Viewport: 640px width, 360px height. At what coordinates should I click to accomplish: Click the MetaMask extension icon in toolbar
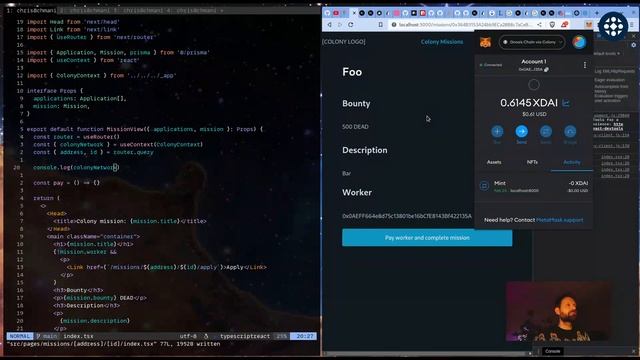pyautogui.click(x=589, y=24)
